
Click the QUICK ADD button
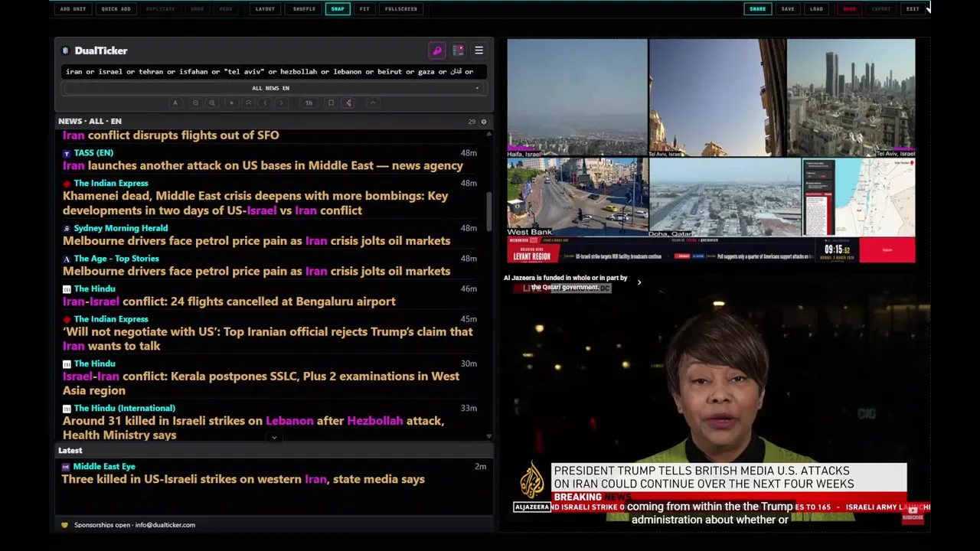[116, 9]
